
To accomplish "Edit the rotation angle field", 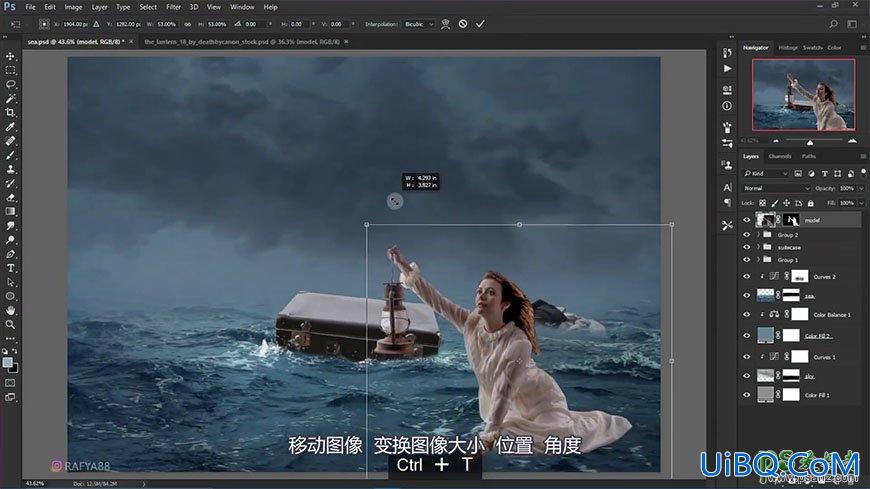I will [x=255, y=24].
